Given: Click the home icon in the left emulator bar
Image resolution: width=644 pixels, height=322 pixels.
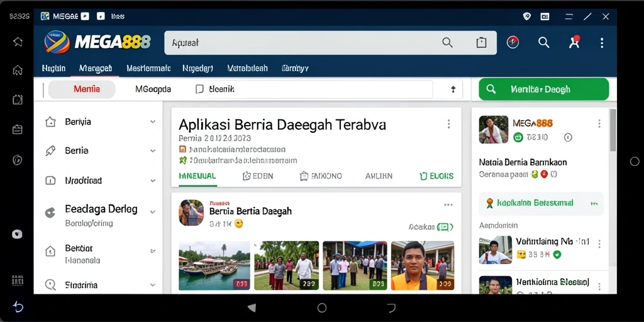Looking at the screenshot, I should [x=17, y=70].
